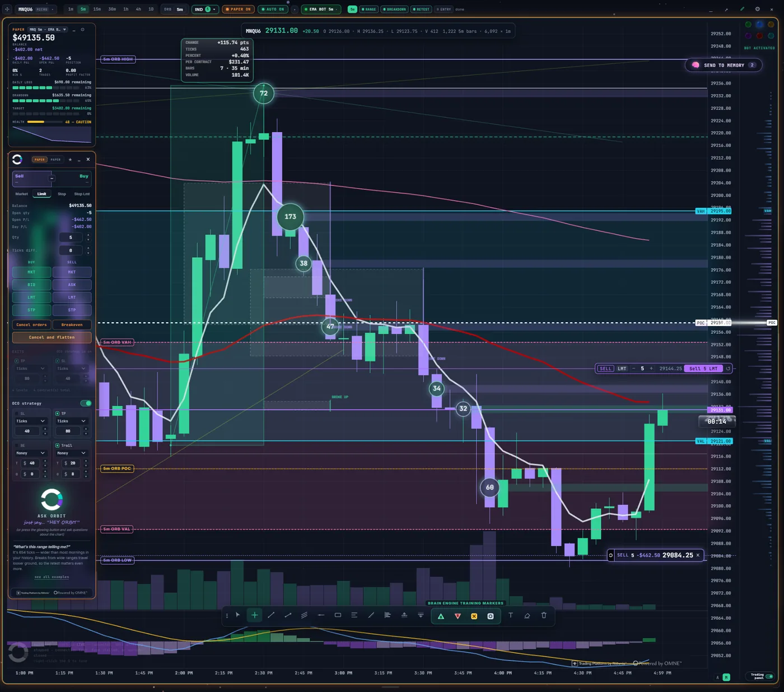784x692 pixels.
Task: Select the trend line drawing tool
Action: tap(271, 615)
